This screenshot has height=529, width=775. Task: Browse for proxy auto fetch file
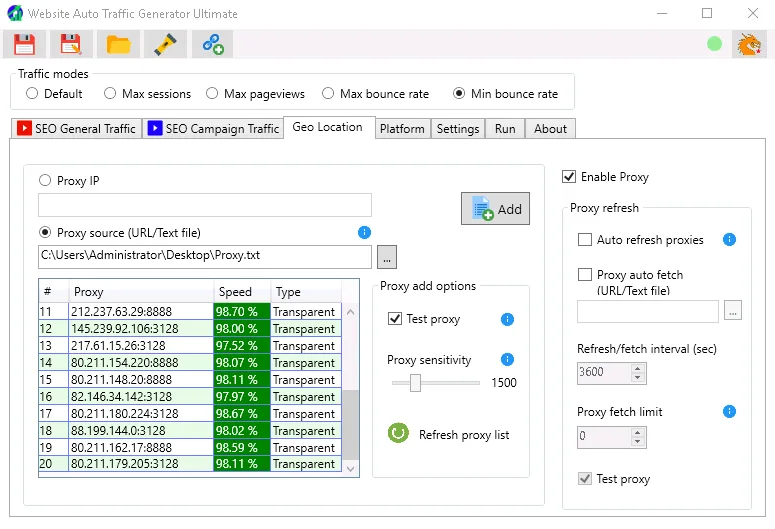pos(733,310)
